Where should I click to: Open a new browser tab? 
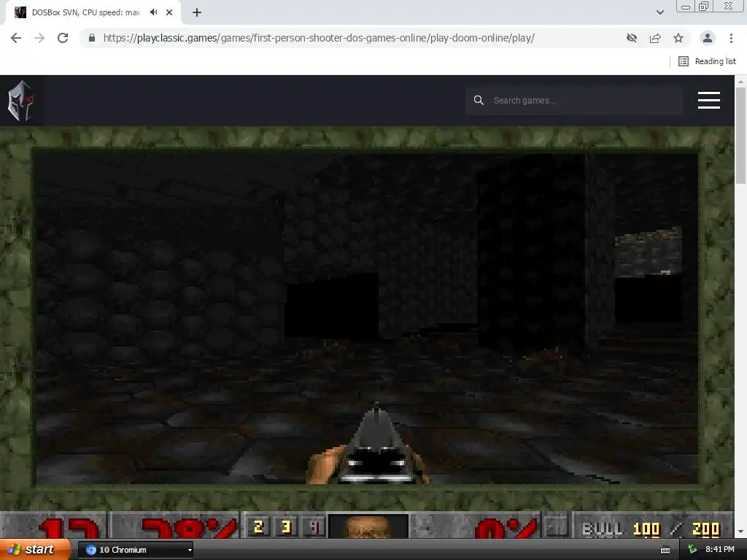[197, 12]
